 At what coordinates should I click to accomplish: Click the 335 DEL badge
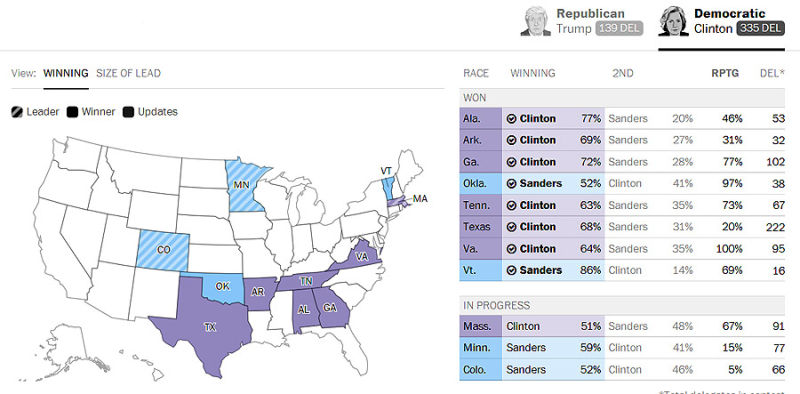point(761,29)
